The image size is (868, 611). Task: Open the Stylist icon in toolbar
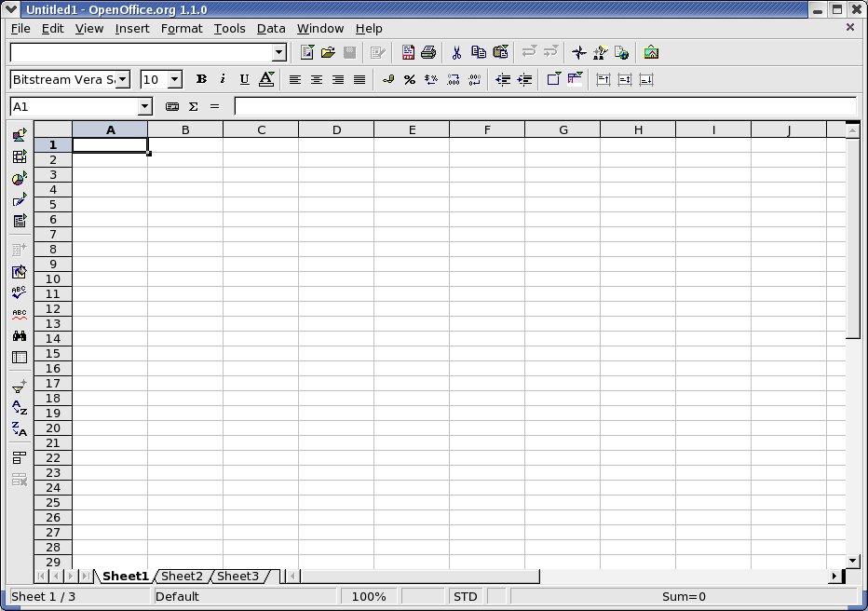(x=600, y=52)
